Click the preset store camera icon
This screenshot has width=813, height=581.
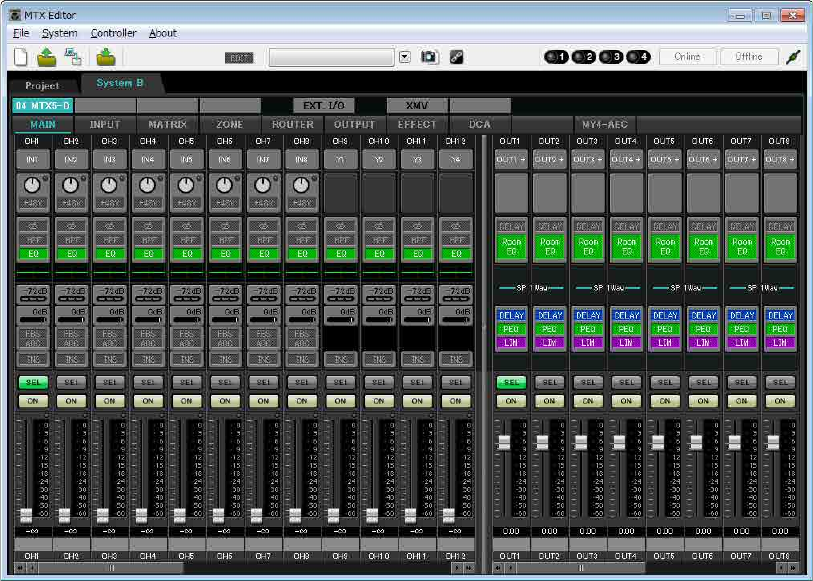coord(429,57)
